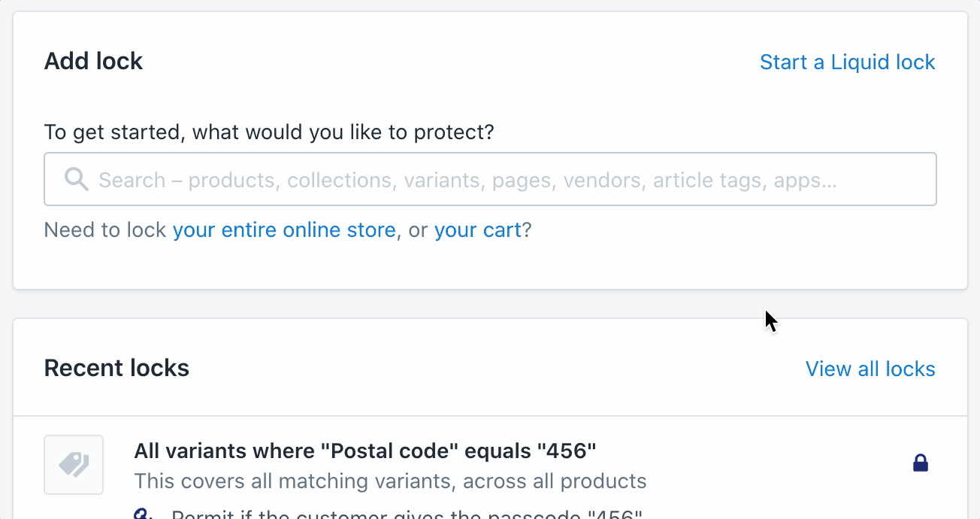Open the Postal code equals 456 lock
Viewport: 980px width, 519px height.
click(364, 451)
